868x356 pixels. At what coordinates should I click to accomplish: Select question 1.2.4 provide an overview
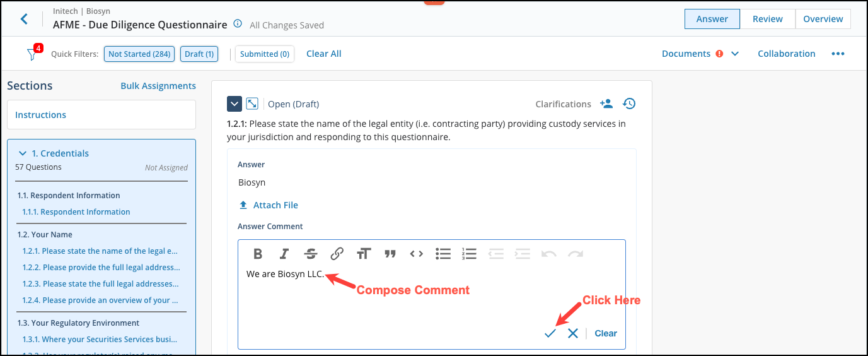tap(100, 300)
